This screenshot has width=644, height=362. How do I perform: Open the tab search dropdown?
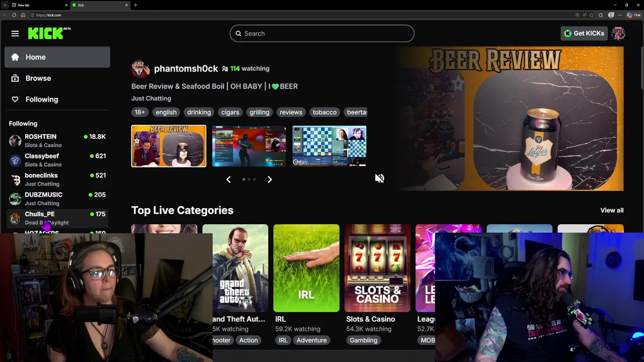tap(5, 5)
